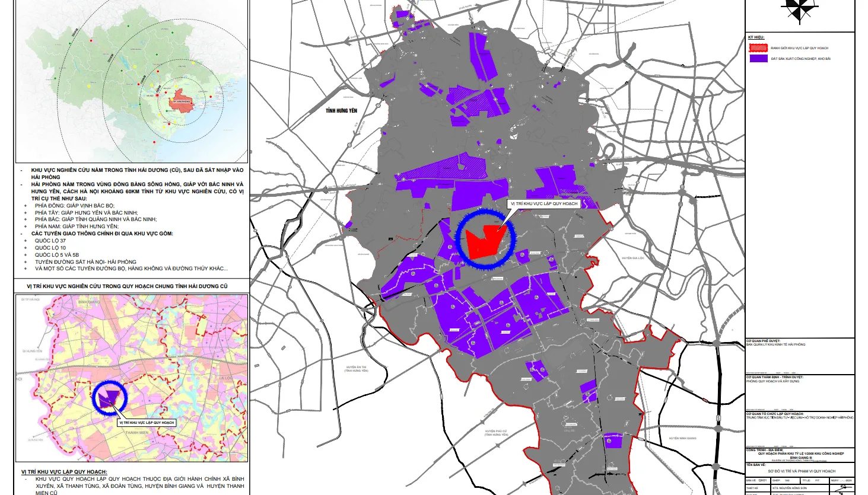Click the 'QUỐC LỘ 10' bullet item
Image resolution: width=868 pixels, height=495 pixels.
pos(50,248)
